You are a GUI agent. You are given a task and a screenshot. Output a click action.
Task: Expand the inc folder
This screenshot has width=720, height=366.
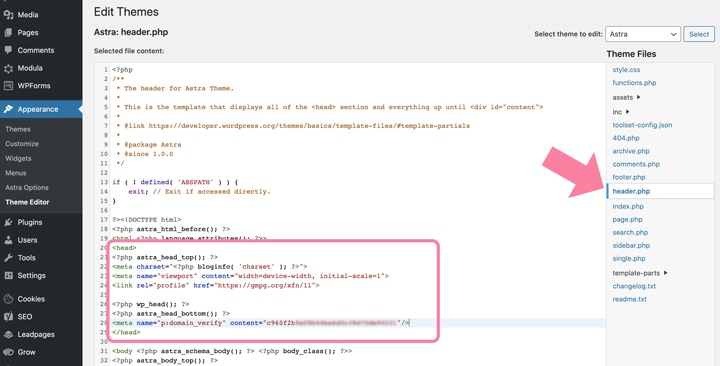tap(621, 112)
